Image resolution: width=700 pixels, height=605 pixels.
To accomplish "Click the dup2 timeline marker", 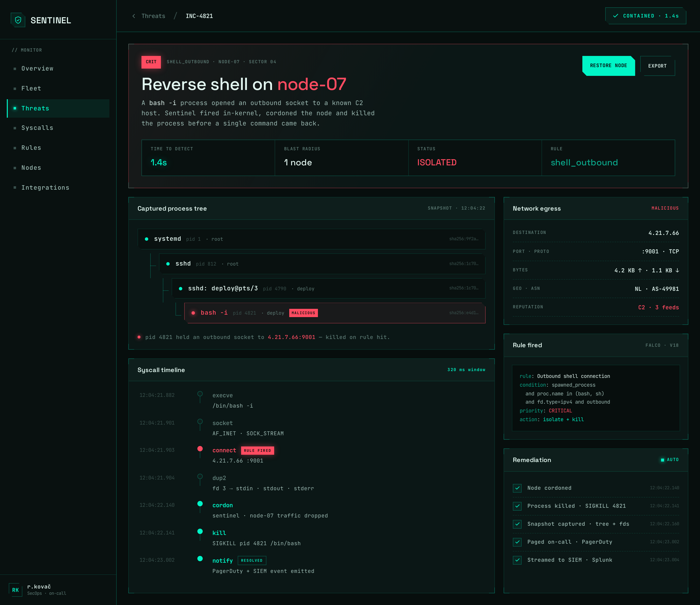I will 200,476.
